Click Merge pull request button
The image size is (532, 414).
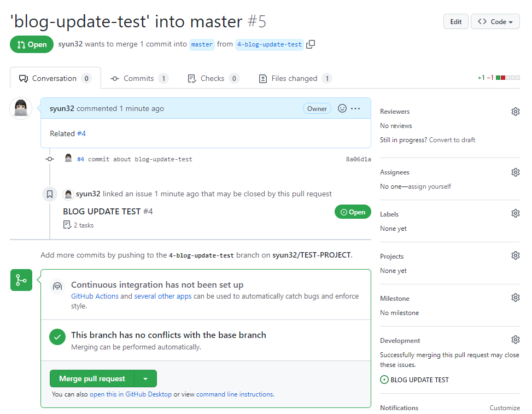coord(92,378)
